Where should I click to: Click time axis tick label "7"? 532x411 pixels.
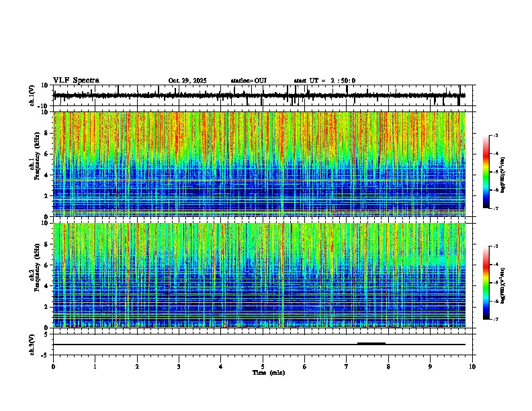[x=347, y=367]
